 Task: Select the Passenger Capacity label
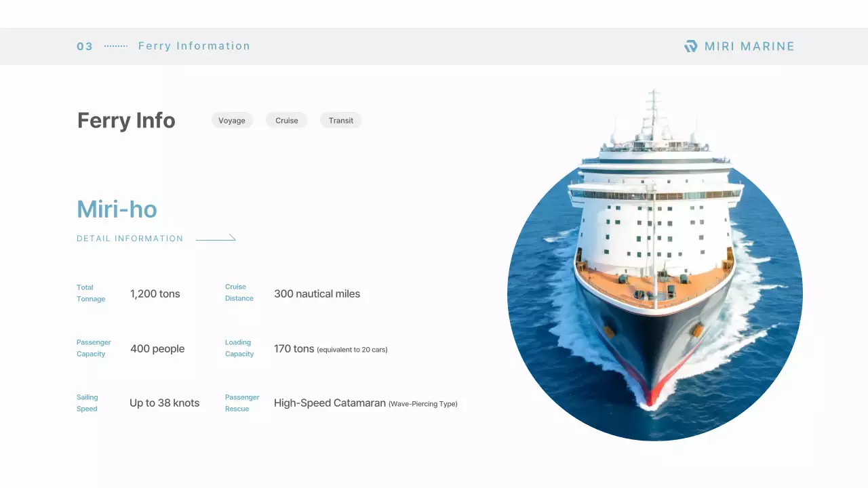pos(93,348)
